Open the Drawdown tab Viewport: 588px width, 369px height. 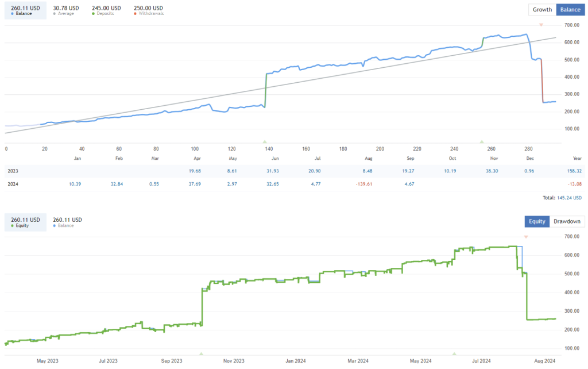click(566, 221)
